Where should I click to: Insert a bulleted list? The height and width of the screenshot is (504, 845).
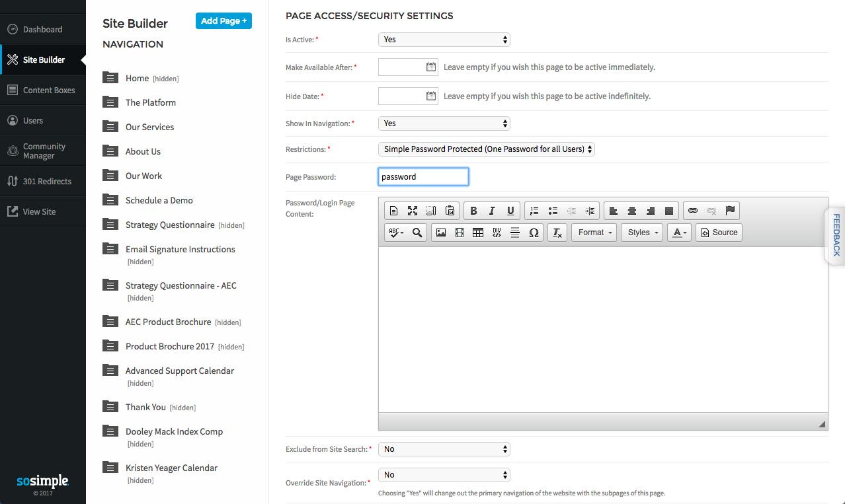tap(553, 211)
